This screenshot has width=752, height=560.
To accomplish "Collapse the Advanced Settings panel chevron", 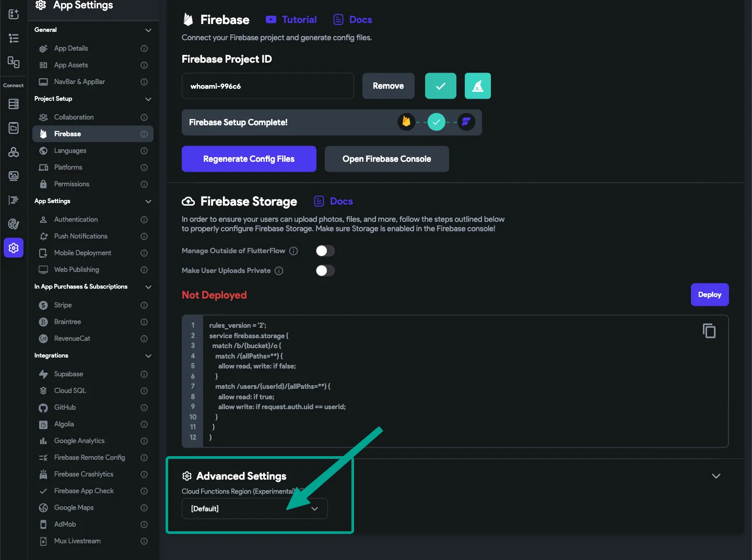I will click(x=716, y=476).
